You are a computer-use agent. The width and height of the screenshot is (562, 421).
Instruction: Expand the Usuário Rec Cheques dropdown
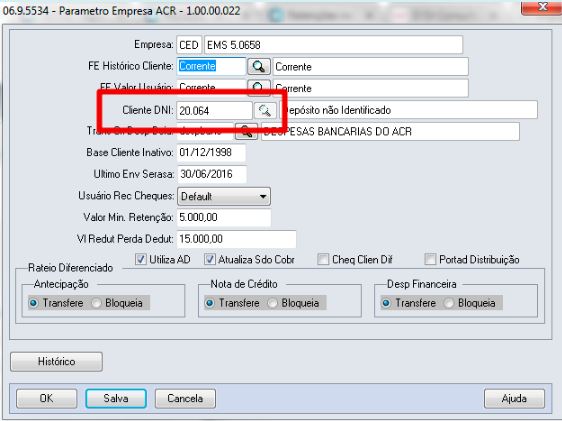point(224,196)
